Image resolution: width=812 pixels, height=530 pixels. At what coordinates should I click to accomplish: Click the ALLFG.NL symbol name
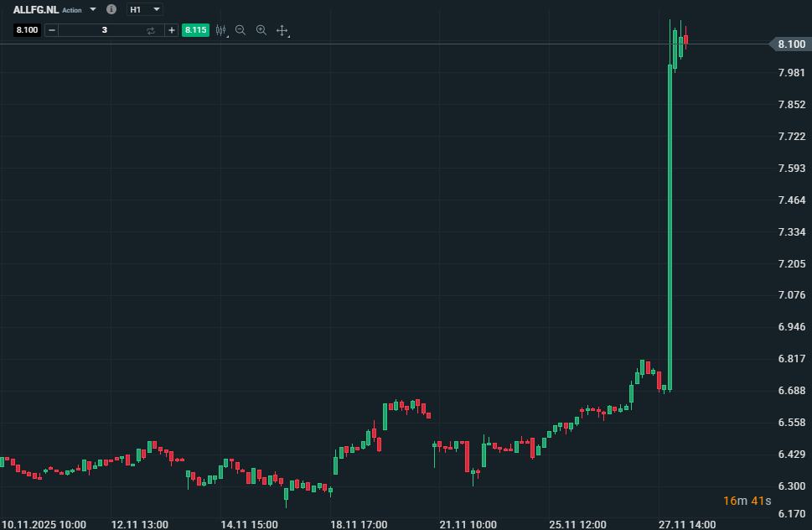coord(36,9)
